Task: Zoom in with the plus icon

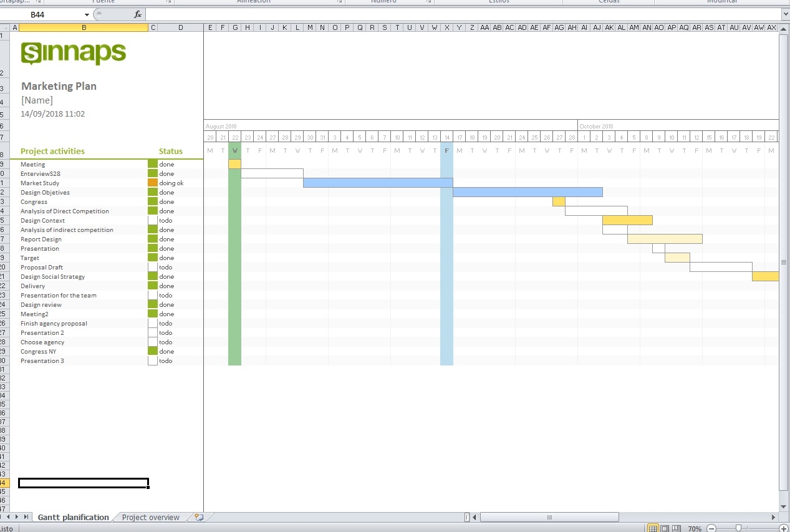Action: (x=783, y=528)
